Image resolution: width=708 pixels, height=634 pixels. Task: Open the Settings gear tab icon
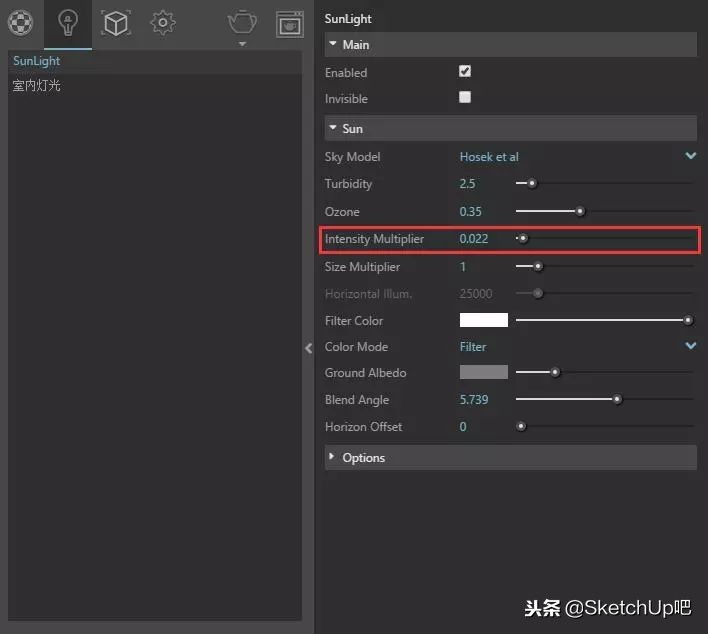(163, 23)
